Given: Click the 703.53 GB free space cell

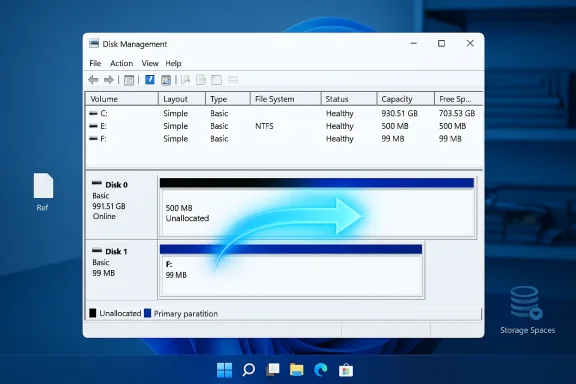Looking at the screenshot, I should pos(457,114).
